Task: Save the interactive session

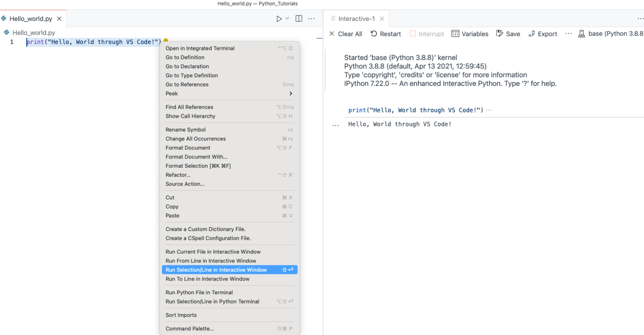Action: coord(508,34)
